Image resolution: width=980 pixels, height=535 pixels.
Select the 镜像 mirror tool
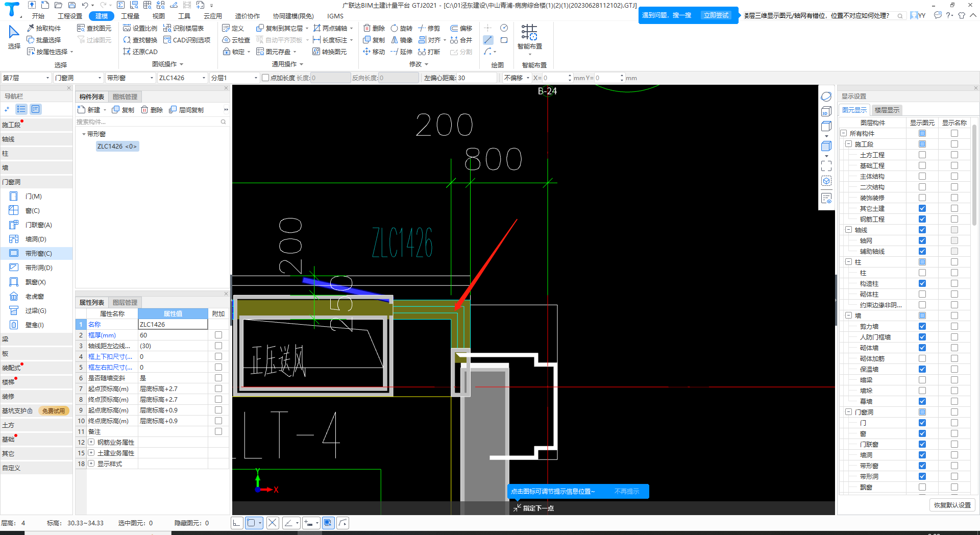tap(402, 40)
